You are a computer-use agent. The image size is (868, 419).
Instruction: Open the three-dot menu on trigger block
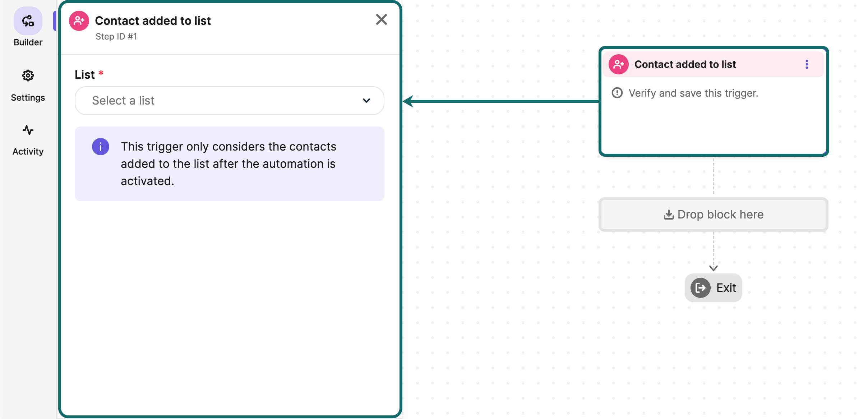coord(807,64)
